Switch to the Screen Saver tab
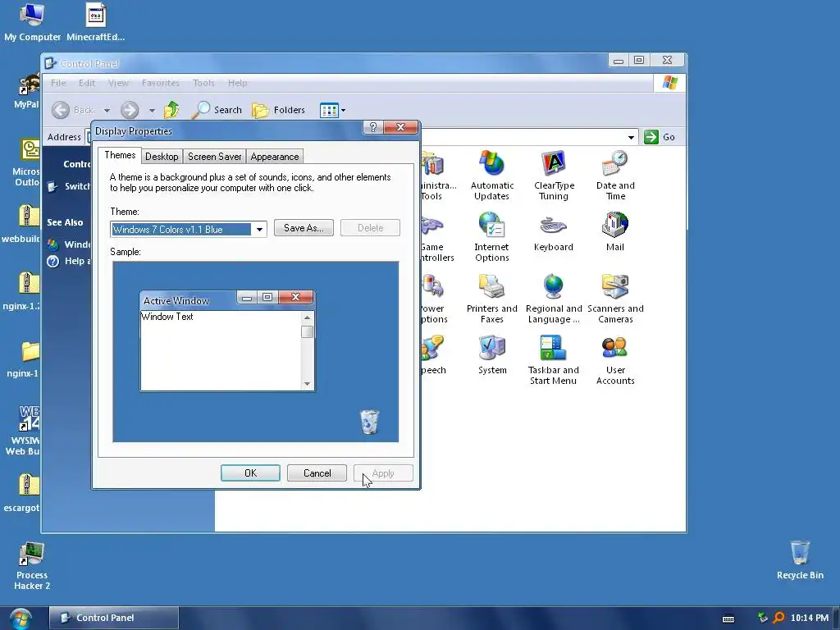The width and height of the screenshot is (840, 630). tap(214, 157)
